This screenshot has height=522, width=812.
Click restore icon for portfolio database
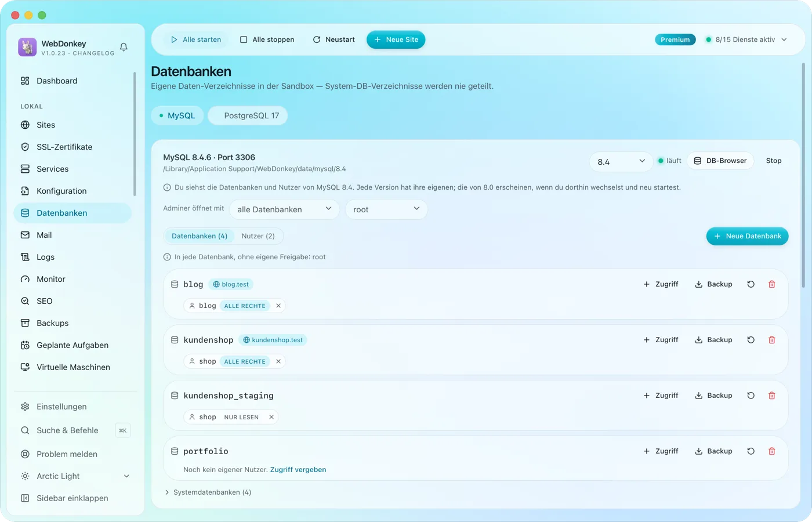coord(751,451)
